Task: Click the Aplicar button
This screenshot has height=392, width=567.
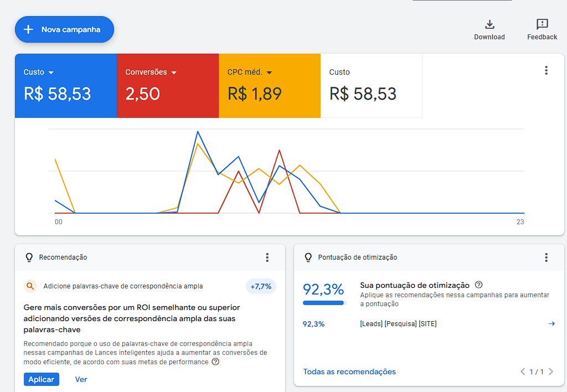Action: point(41,379)
